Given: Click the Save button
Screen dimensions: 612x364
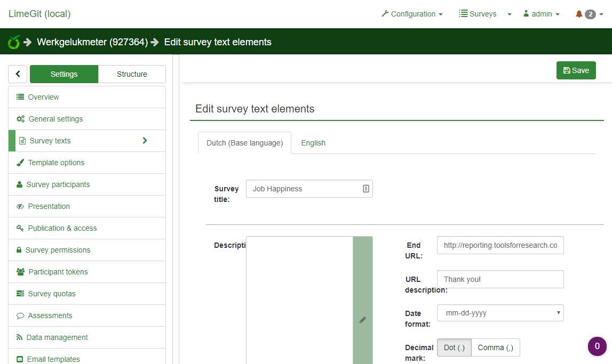Looking at the screenshot, I should tap(576, 70).
